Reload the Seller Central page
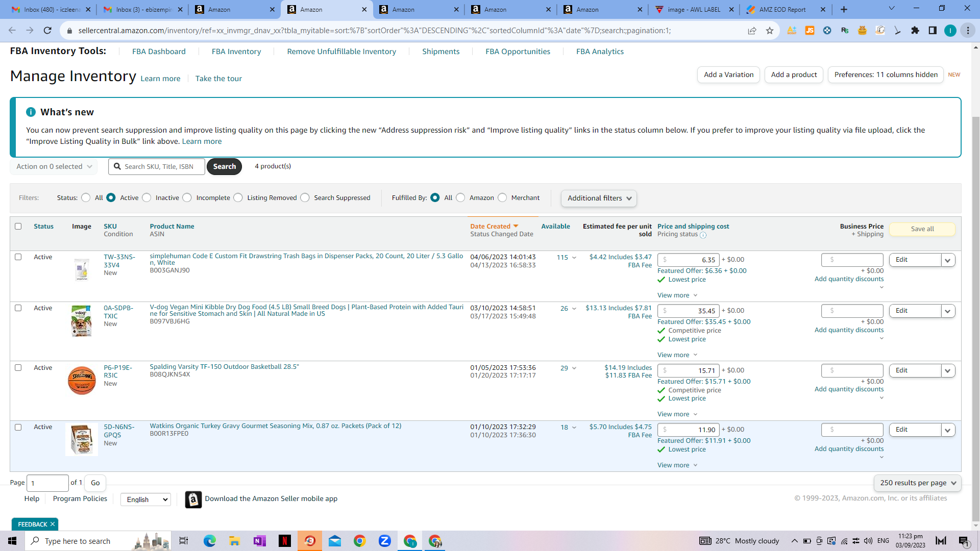The height and width of the screenshot is (551, 980). (47, 31)
